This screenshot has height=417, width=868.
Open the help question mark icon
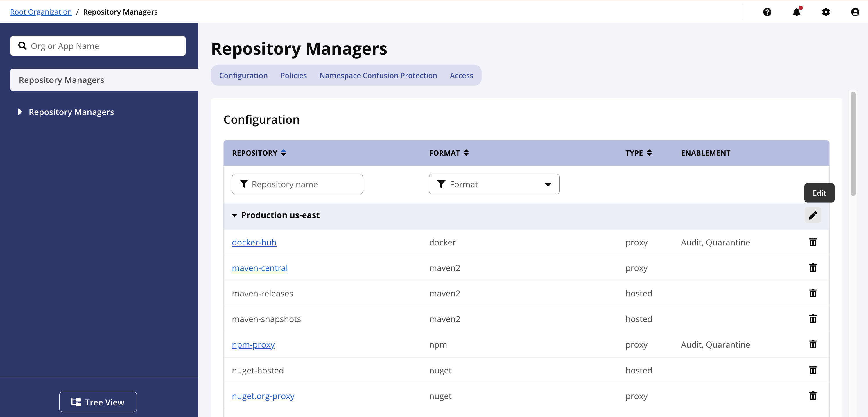click(767, 12)
